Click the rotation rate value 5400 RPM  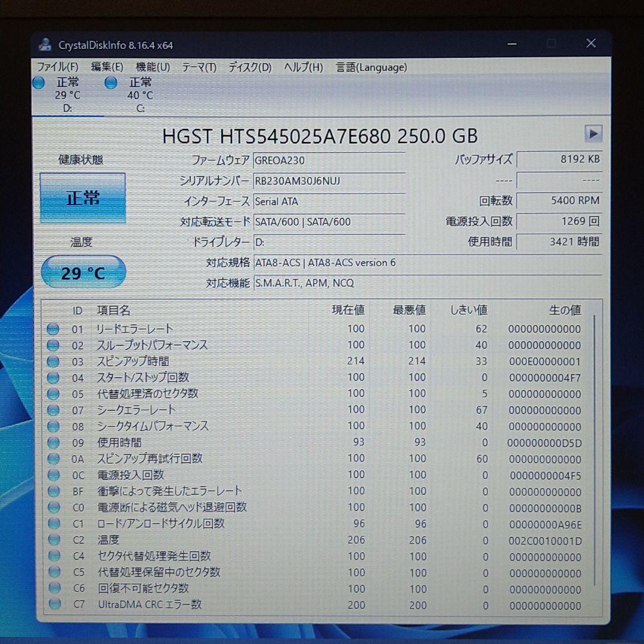(x=559, y=200)
